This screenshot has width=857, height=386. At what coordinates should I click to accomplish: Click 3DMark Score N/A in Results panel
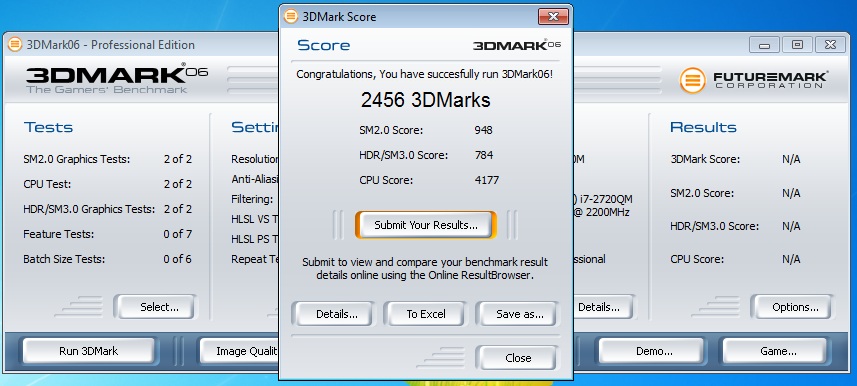[791, 160]
